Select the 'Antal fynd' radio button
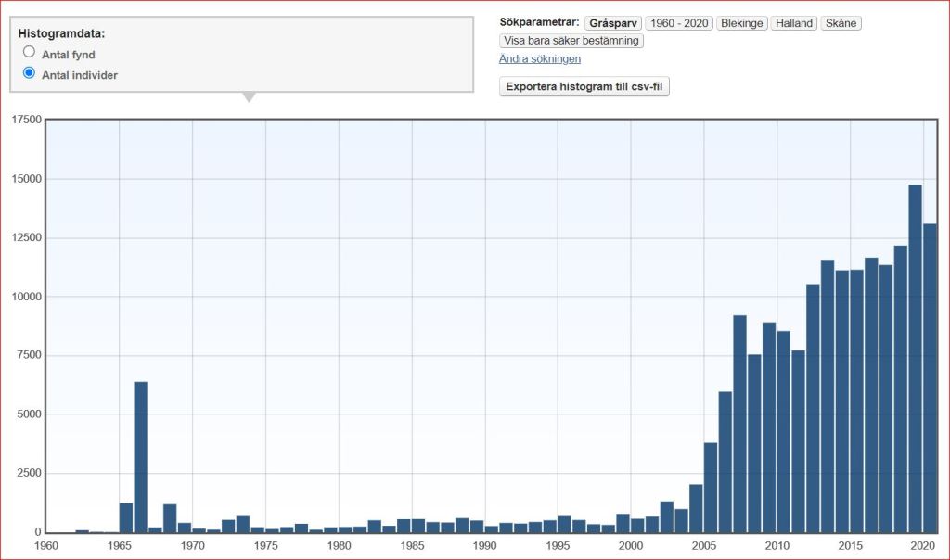The image size is (950, 560). 30,53
